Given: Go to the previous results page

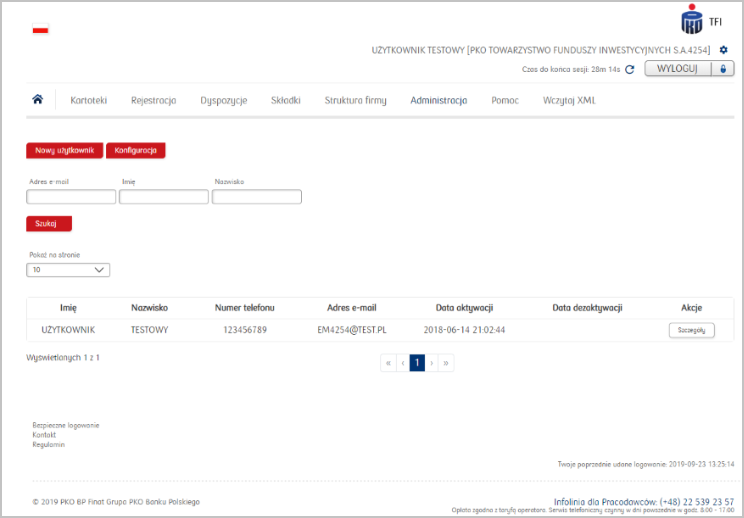Looking at the screenshot, I should 403,363.
